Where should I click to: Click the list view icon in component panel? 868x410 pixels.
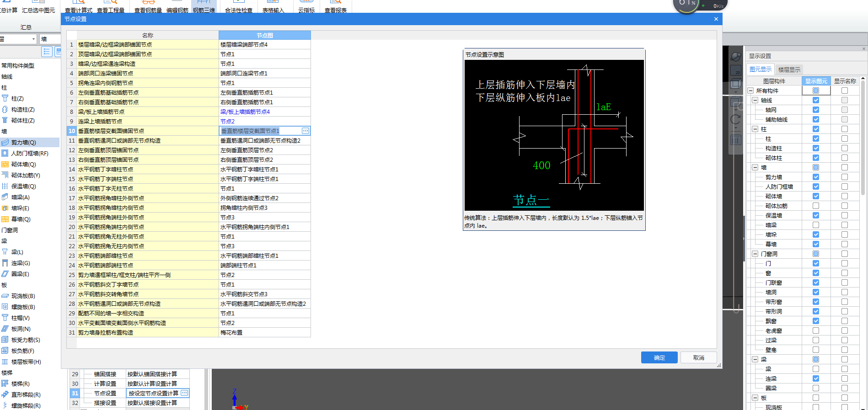coord(47,52)
